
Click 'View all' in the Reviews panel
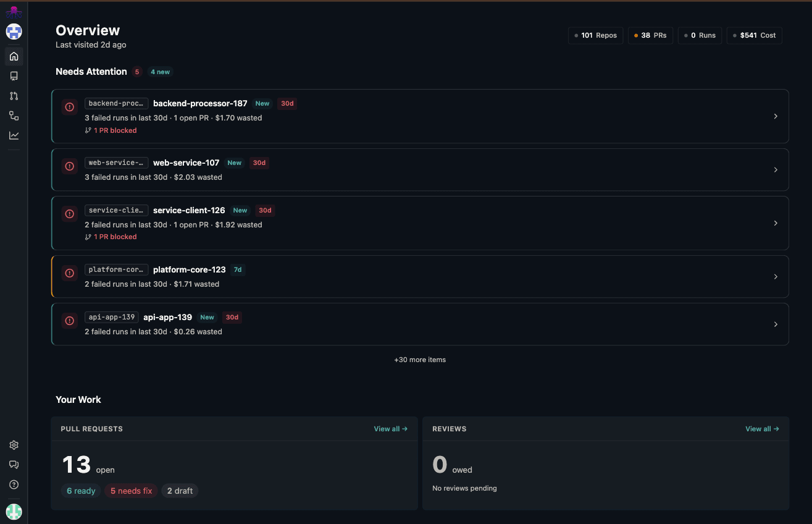click(x=762, y=428)
